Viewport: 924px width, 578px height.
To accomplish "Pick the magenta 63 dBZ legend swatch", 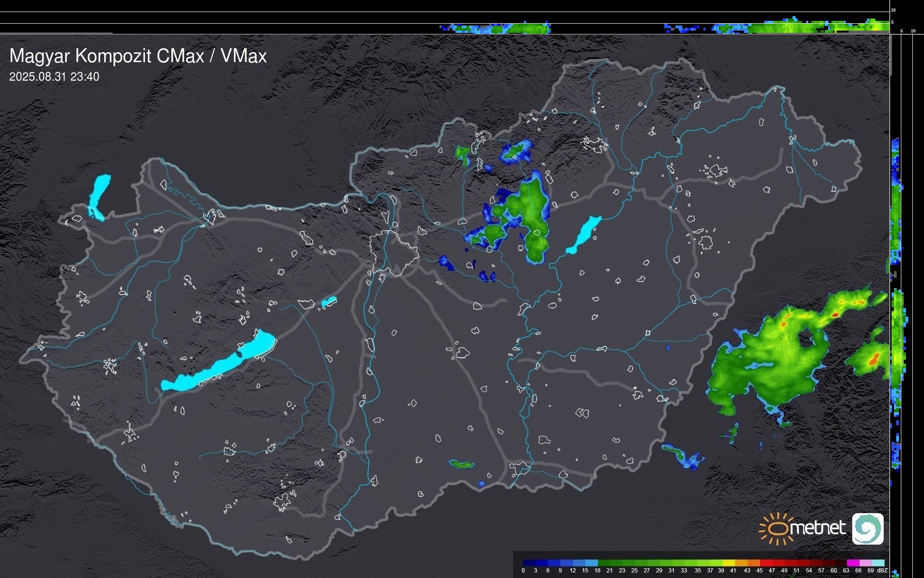I will (x=853, y=563).
